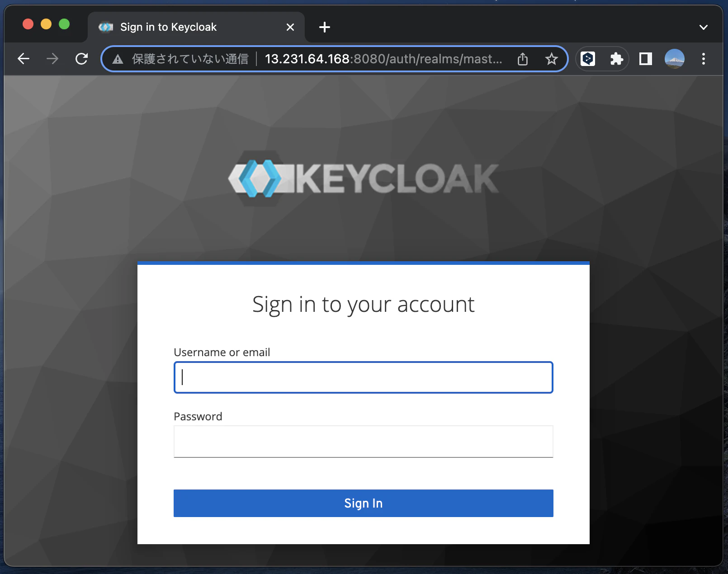
Task: Focus the Password input field
Action: click(x=364, y=442)
